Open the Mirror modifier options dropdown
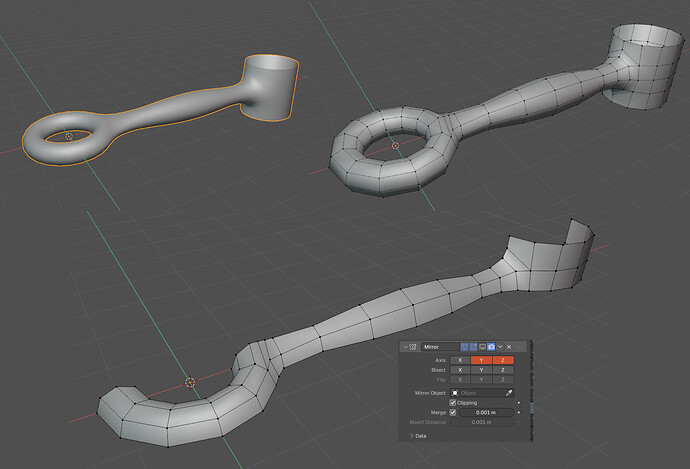Screen dimensions: 690x469 click(x=500, y=347)
